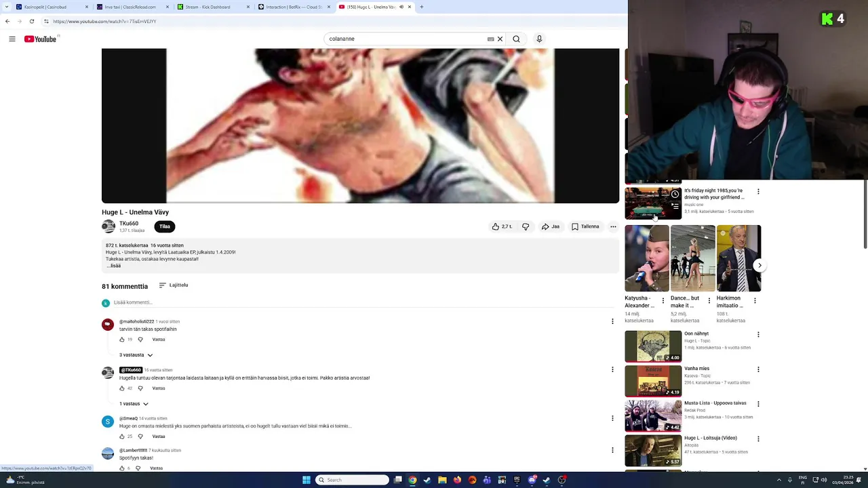The height and width of the screenshot is (488, 868).
Task: Open options for 'Musta-Lista - Uppoova taivas'
Action: [758, 404]
